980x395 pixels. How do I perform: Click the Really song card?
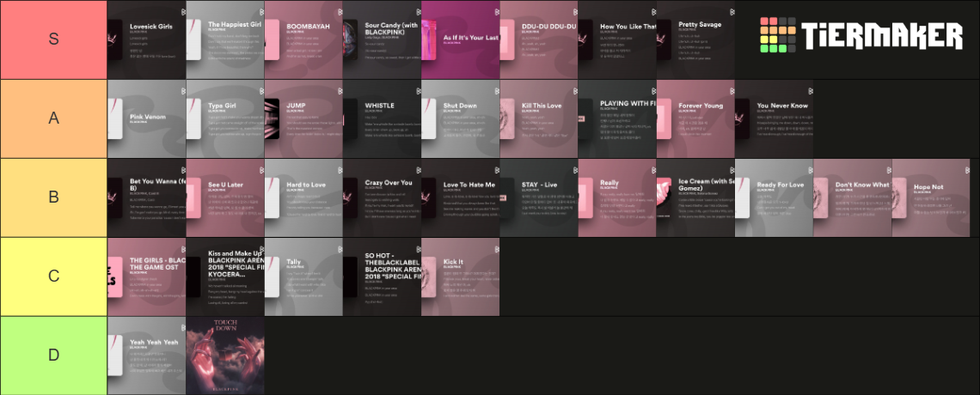617,197
